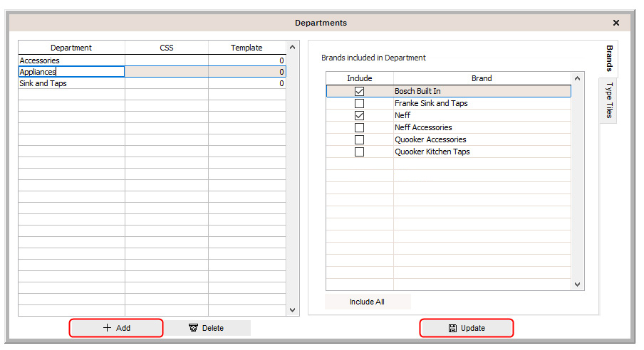Select the Quooker Accessories brand name
The image size is (644, 350).
430,139
